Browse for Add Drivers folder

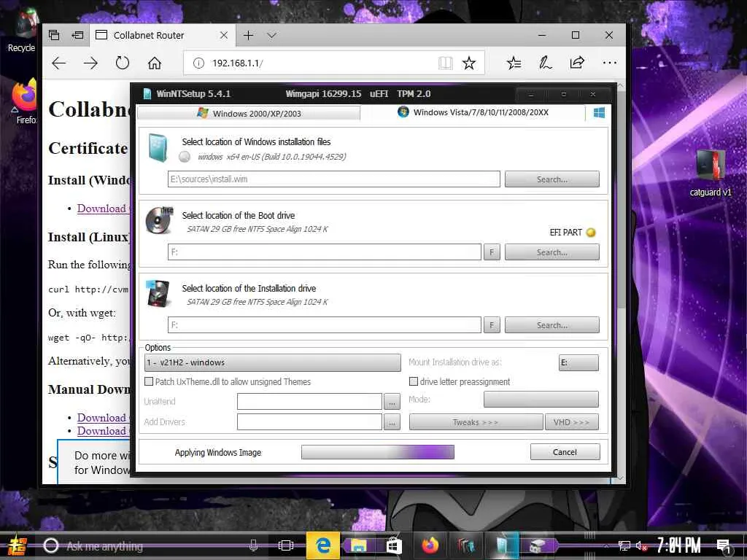(392, 422)
